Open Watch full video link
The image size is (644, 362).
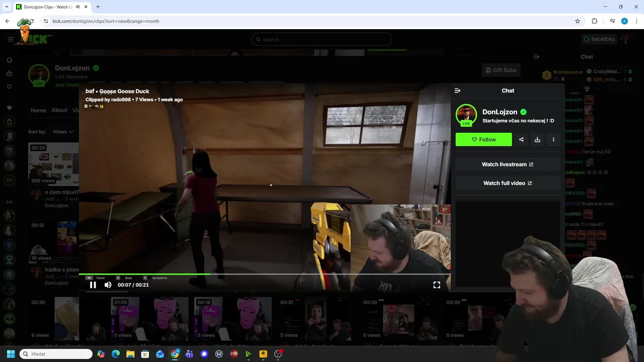[x=508, y=183]
